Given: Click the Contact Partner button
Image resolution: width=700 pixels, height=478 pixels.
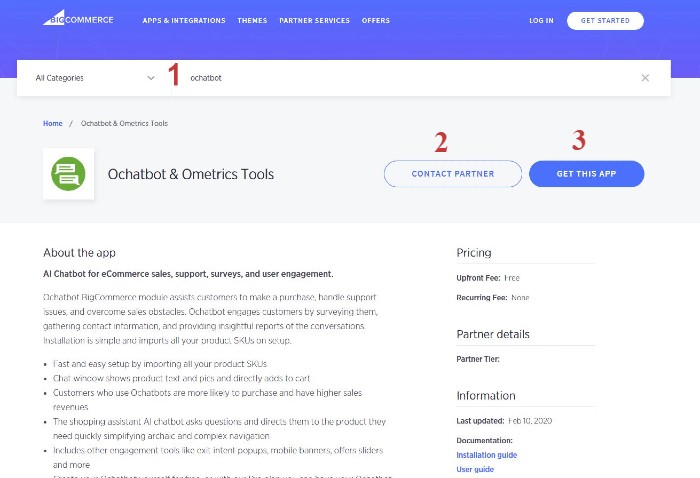Looking at the screenshot, I should click(x=453, y=174).
